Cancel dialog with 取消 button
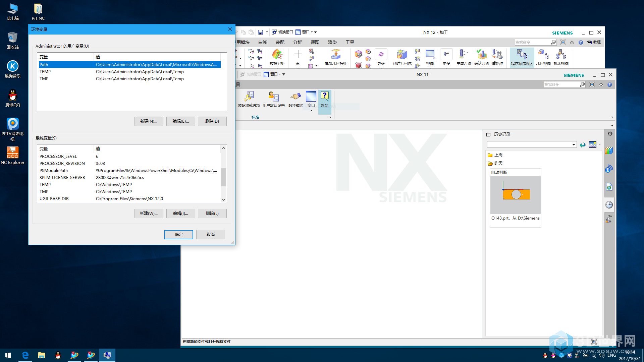Screen dimensions: 644x362 (x=210, y=235)
